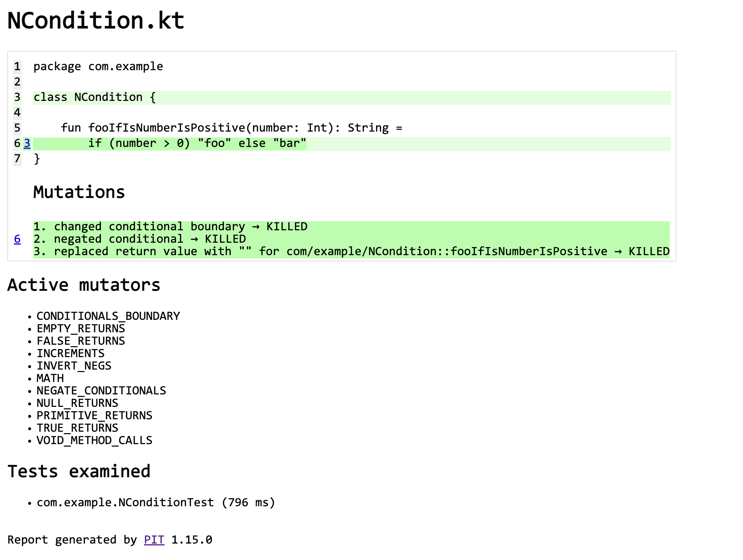The image size is (743, 560).
Task: Click the 'package com.example' code line
Action: point(98,67)
